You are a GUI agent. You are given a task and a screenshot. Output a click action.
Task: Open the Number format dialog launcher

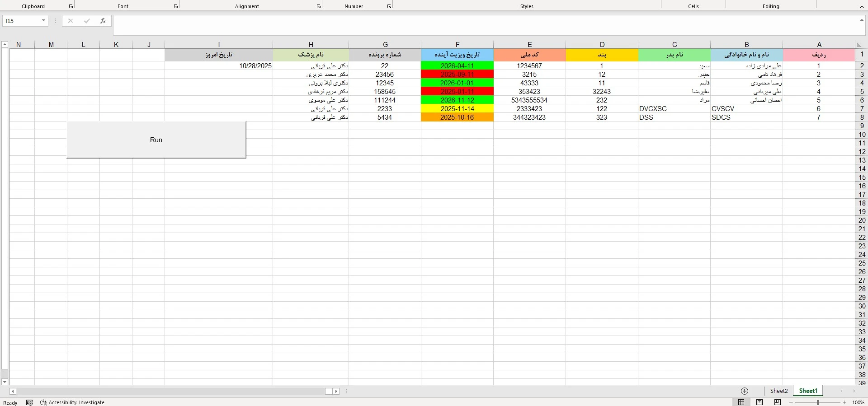pyautogui.click(x=389, y=6)
